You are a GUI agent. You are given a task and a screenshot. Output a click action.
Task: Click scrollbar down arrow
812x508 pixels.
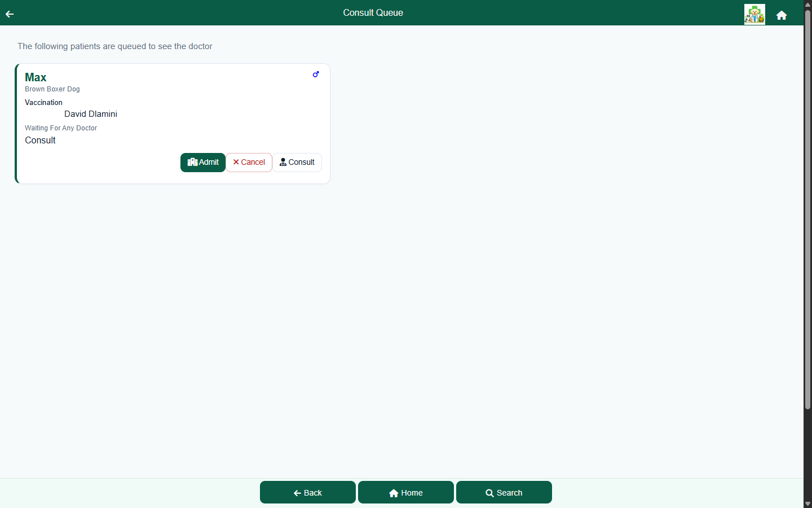807,503
